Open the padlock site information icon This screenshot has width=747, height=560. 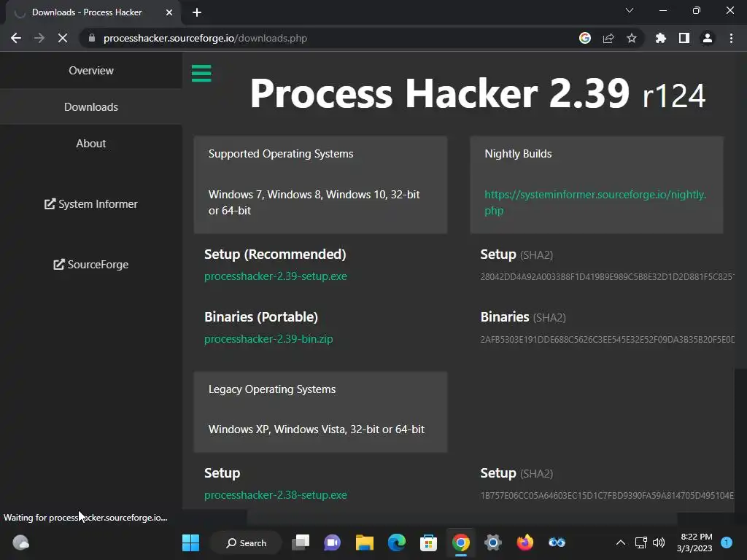[92, 38]
